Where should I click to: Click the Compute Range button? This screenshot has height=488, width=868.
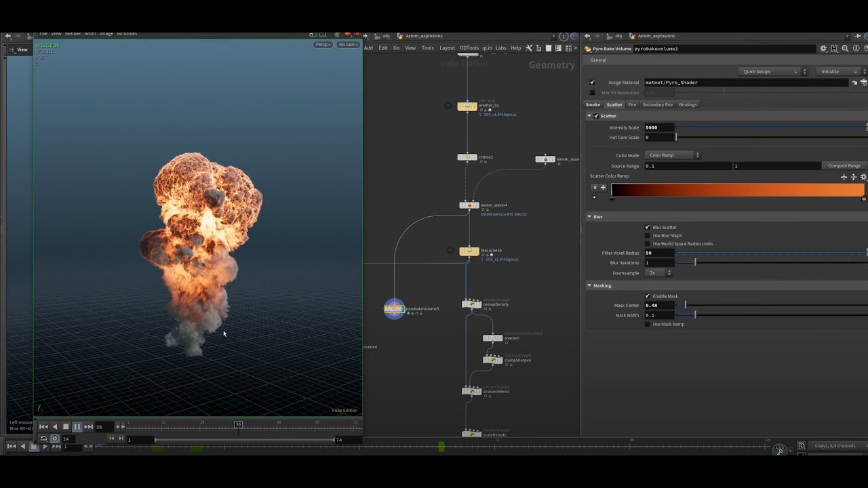coord(844,166)
